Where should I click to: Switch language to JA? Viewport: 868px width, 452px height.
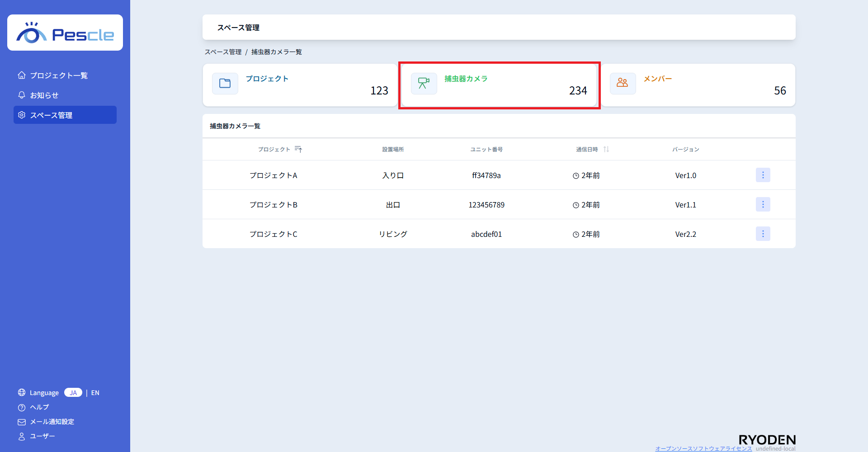point(73,393)
